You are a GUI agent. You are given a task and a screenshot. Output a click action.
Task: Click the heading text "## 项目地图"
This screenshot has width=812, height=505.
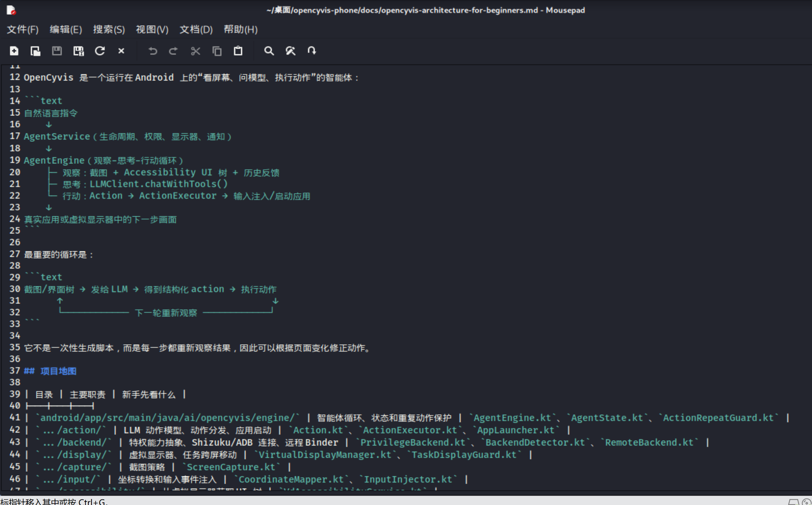[x=50, y=371]
